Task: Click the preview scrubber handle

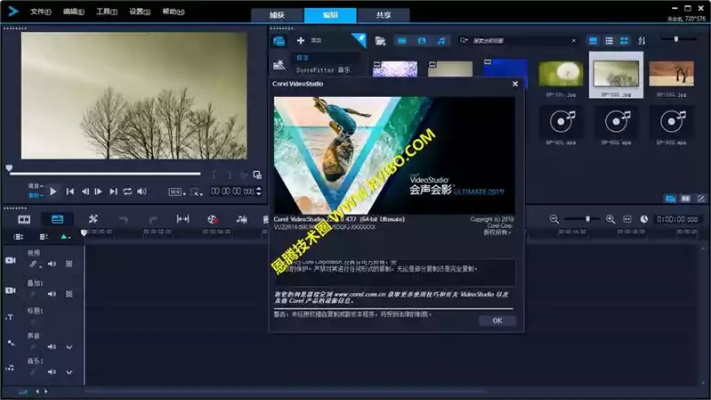Action: (9, 168)
